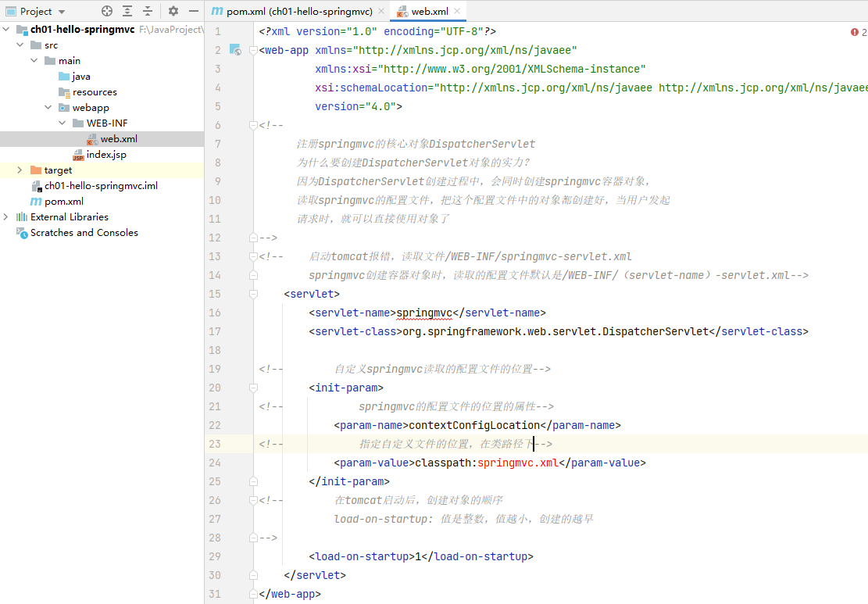This screenshot has height=604, width=868.
Task: Open the Project panel settings gear
Action: tap(173, 11)
